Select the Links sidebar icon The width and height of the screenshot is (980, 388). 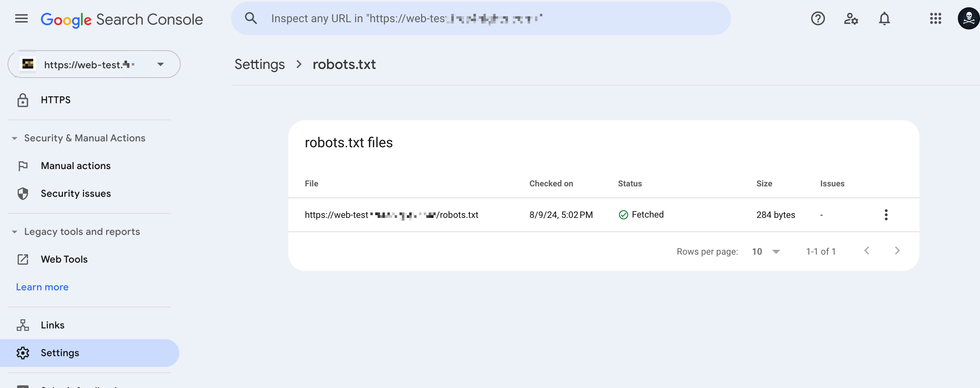(x=23, y=325)
